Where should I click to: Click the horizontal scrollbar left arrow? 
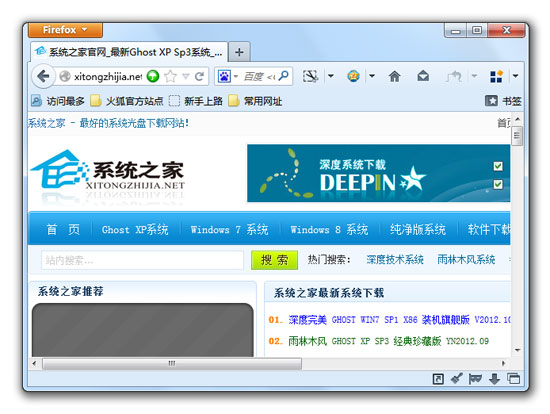coord(34,363)
